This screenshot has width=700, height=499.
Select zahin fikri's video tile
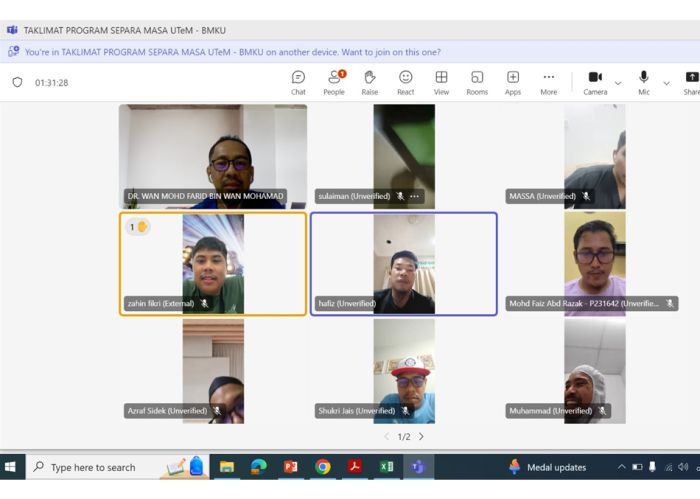click(x=212, y=263)
